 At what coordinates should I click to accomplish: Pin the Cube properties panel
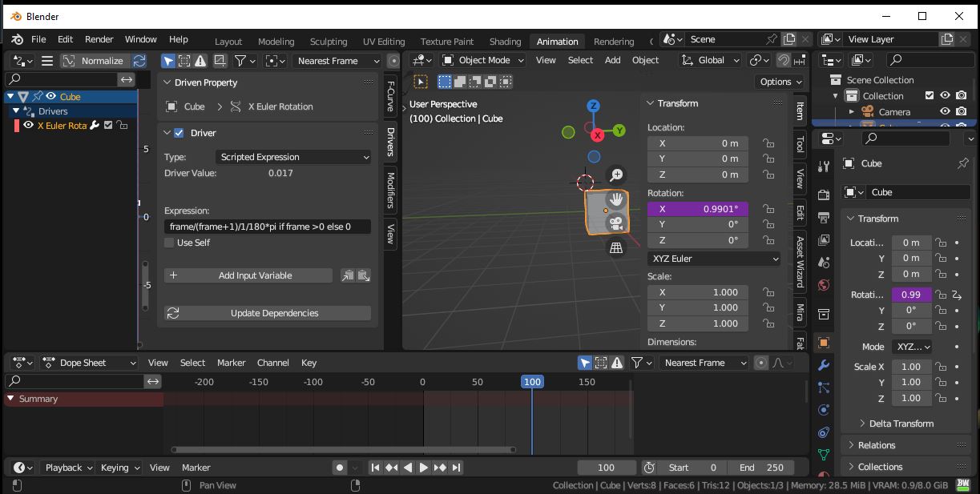coord(962,163)
